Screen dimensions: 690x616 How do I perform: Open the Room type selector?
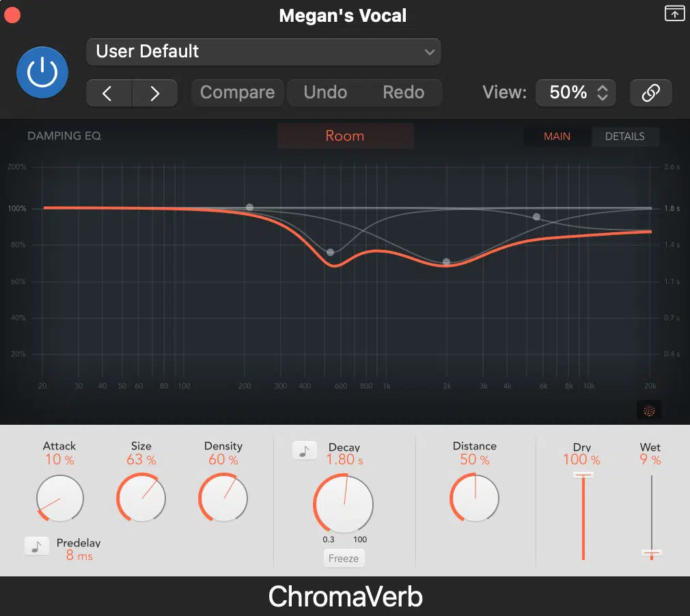346,136
